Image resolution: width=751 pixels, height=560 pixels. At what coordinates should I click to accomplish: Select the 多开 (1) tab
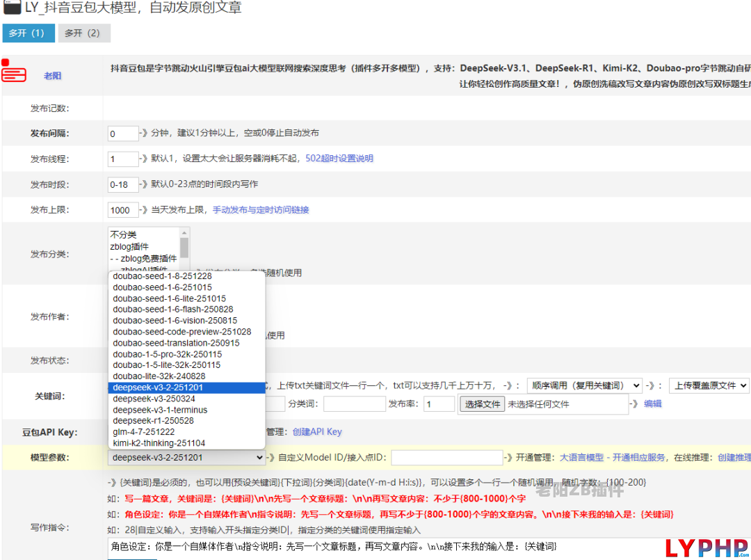click(27, 33)
